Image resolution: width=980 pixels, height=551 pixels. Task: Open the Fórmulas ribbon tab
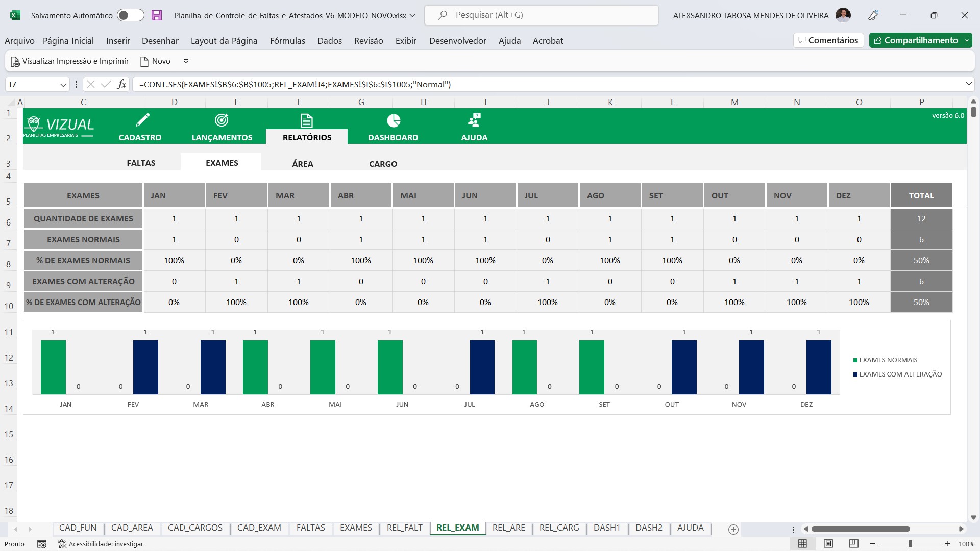(287, 41)
